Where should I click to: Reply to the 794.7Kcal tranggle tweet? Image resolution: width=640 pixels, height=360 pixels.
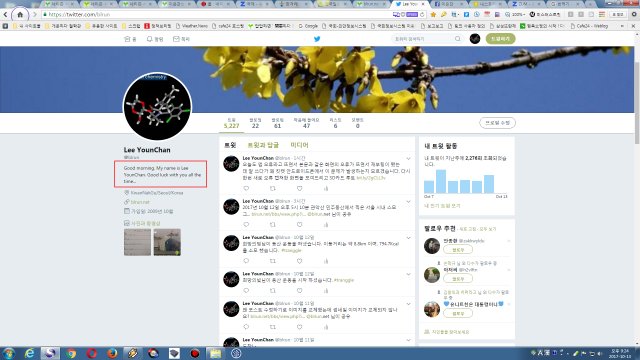click(246, 261)
